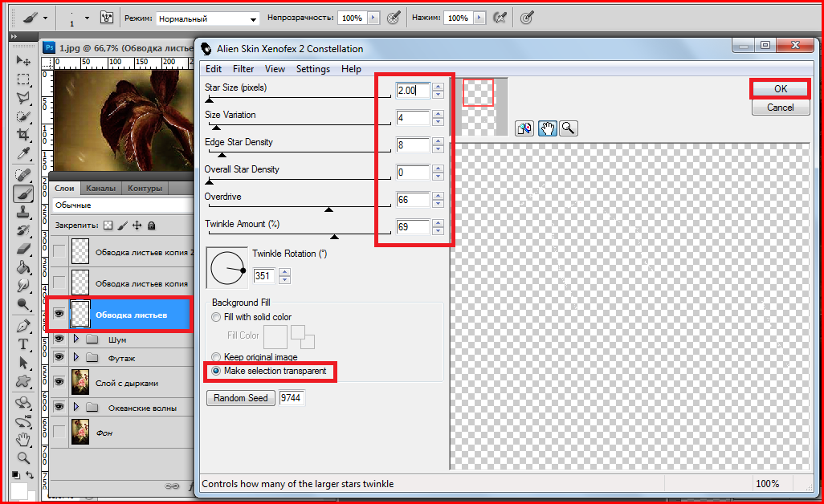Click the Twinkle Amount slider handle
The width and height of the screenshot is (824, 504).
pyautogui.click(x=334, y=237)
